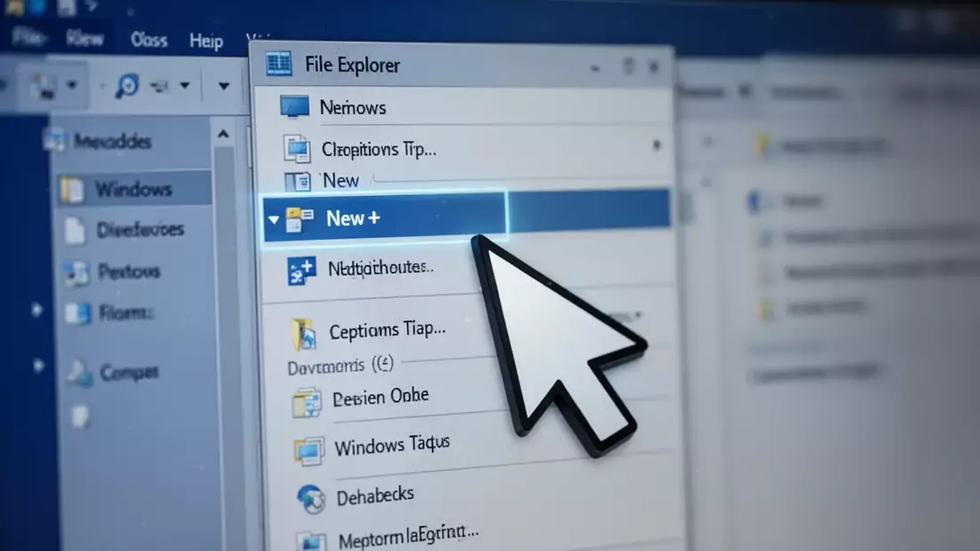Select the Nemows monitor icon

(x=294, y=106)
